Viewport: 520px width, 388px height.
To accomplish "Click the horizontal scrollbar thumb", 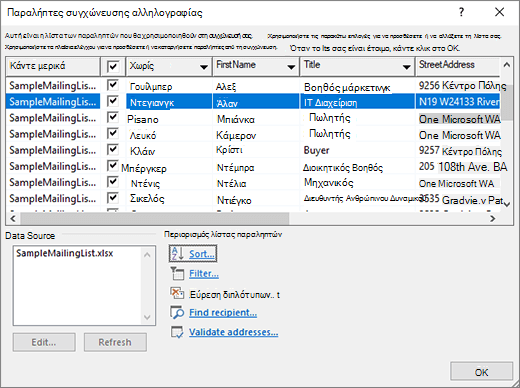I will click(x=155, y=219).
